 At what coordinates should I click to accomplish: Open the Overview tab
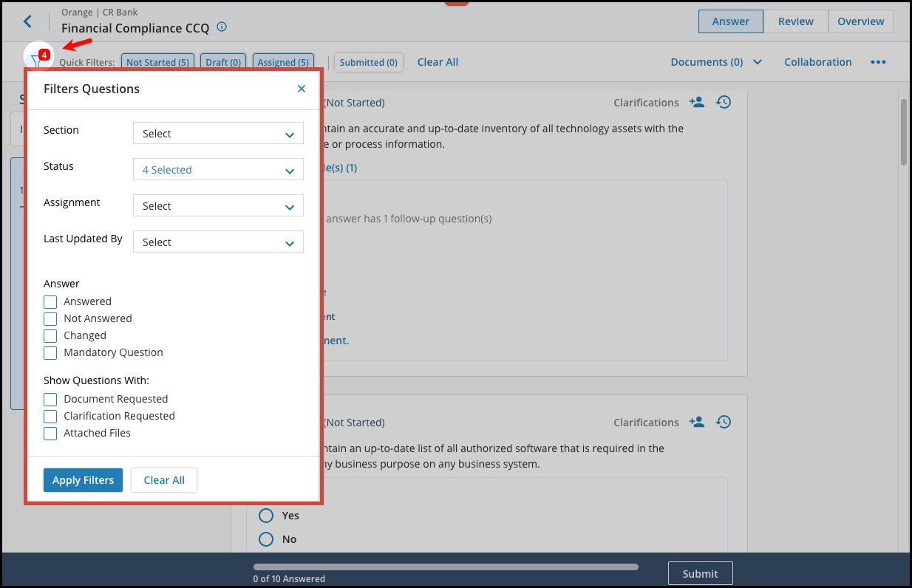(860, 21)
